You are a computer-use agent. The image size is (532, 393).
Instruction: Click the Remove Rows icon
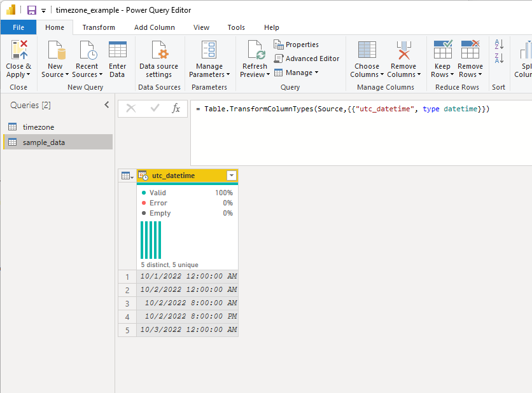pyautogui.click(x=470, y=50)
